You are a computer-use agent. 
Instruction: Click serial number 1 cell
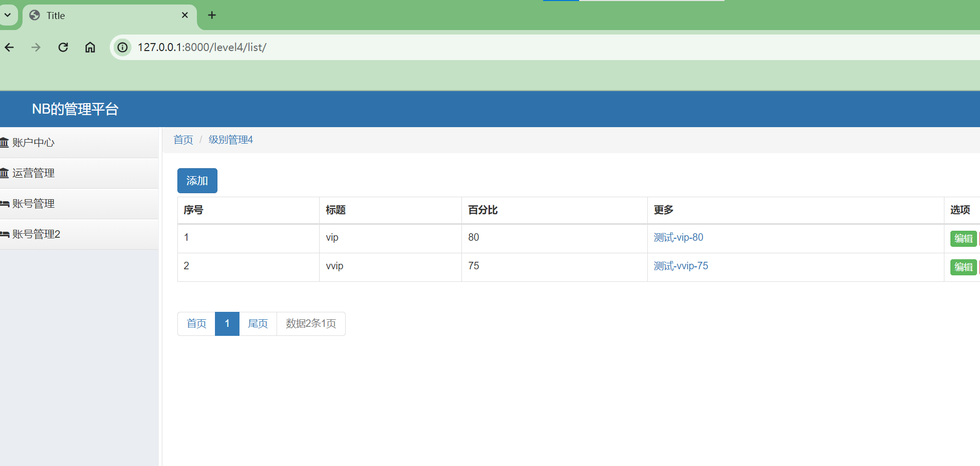[249, 239]
